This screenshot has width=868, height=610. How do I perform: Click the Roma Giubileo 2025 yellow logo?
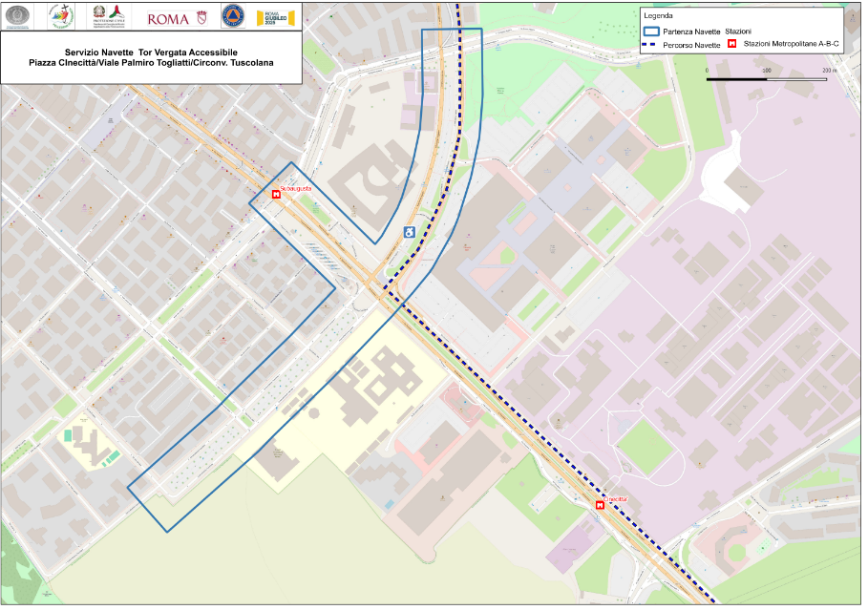coord(274,17)
